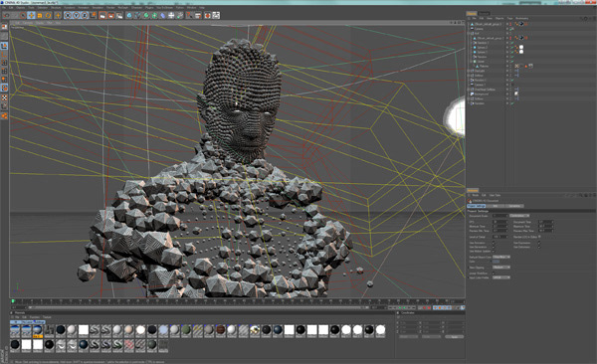597x364 pixels.
Task: Disable Sphere 2 green enable check
Action: click(x=512, y=48)
